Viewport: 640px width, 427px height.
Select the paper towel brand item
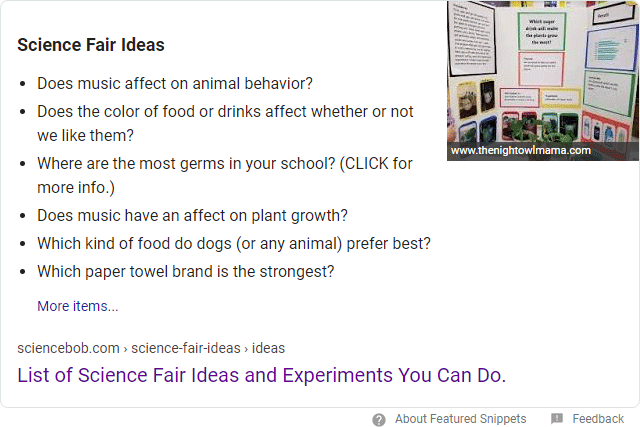pos(185,271)
